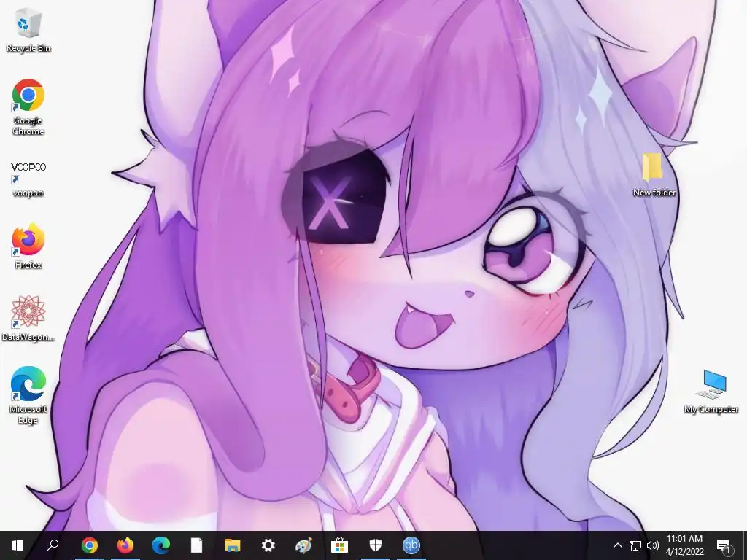The width and height of the screenshot is (747, 560).
Task: Open qBittorrent from the taskbar
Action: 411,545
